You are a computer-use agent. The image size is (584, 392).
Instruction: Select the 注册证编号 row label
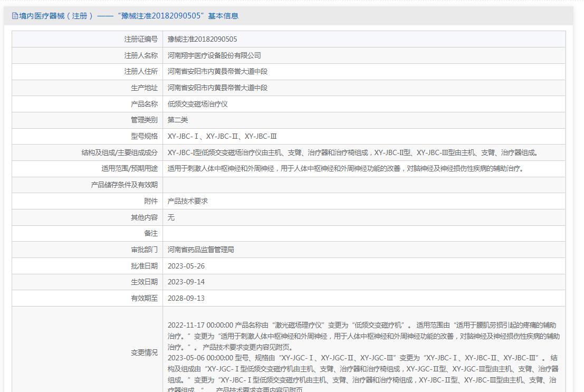click(x=141, y=39)
